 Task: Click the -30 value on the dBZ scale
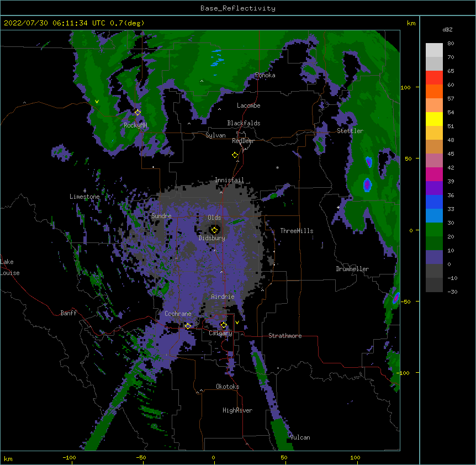[452, 292]
